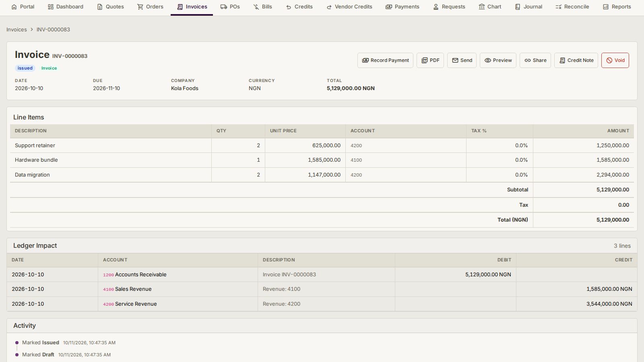644x362 pixels.
Task: Click the Invoice INV-0000083 ledger description
Action: click(289, 275)
